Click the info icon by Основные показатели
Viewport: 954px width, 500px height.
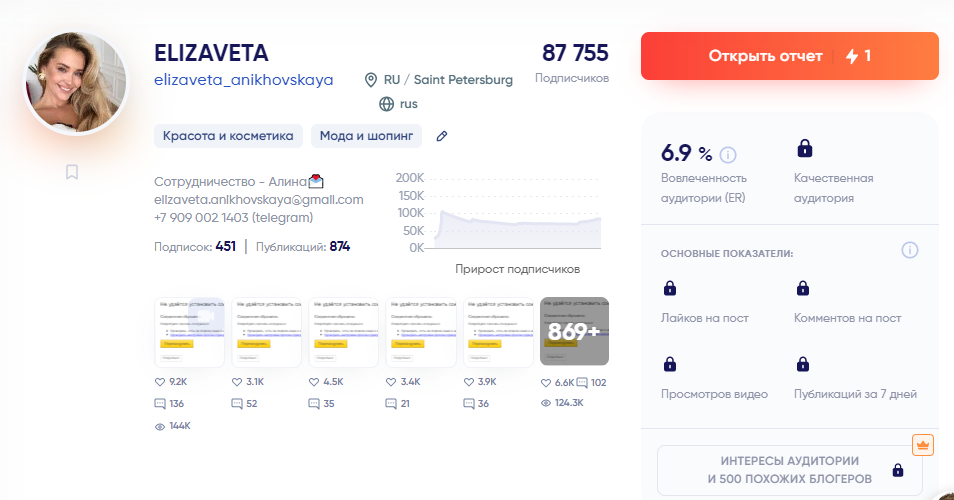909,250
